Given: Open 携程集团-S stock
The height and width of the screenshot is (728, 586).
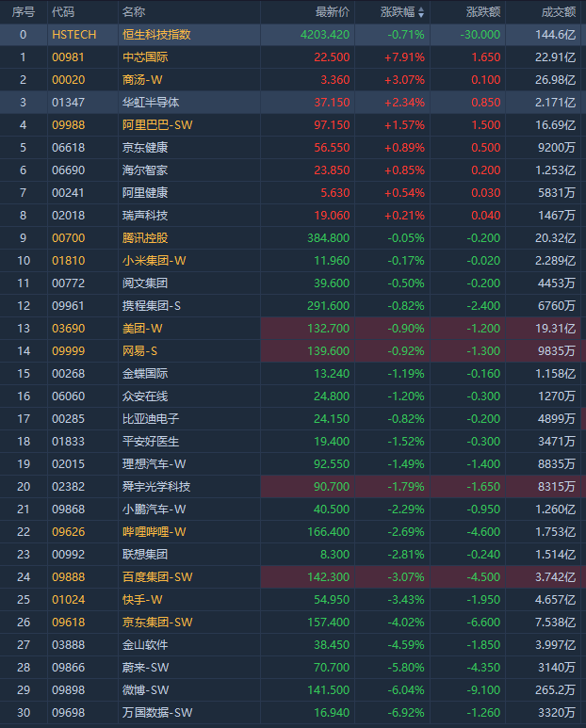Looking at the screenshot, I should [x=152, y=306].
